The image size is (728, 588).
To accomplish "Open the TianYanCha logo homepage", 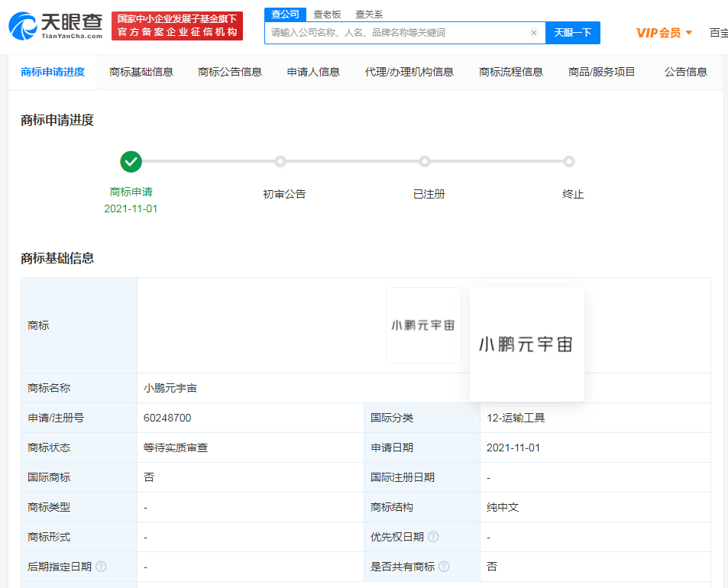I will point(55,26).
